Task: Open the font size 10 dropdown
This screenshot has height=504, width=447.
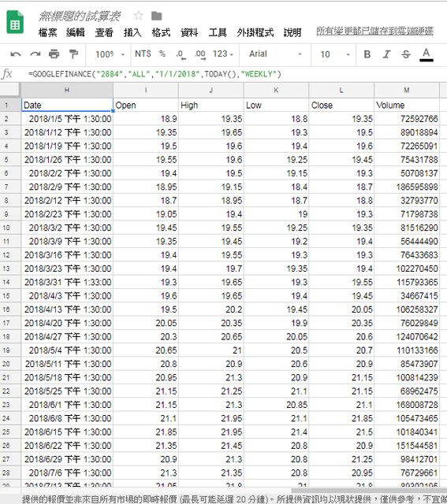Action: pyautogui.click(x=335, y=54)
